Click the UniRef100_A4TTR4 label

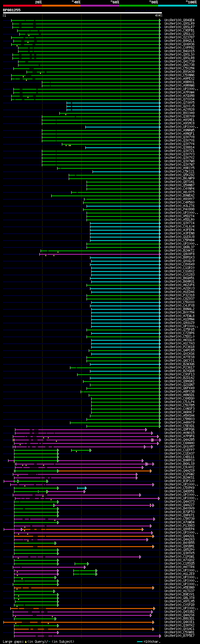[179, 567]
